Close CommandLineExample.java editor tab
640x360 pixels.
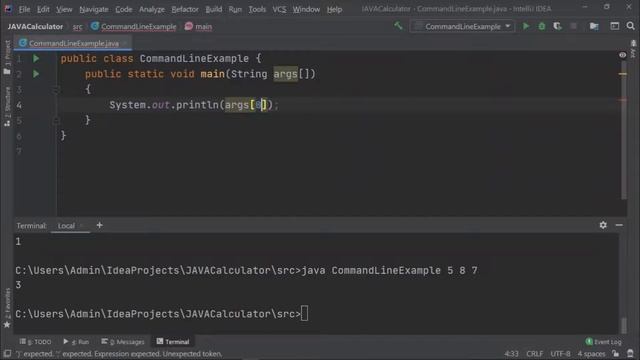click(125, 43)
